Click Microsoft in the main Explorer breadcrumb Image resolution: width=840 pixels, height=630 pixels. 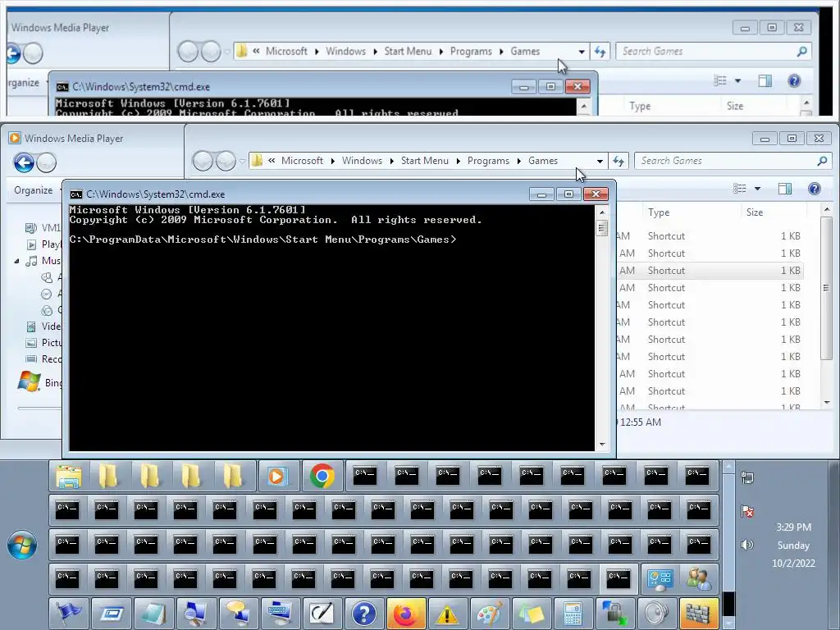[302, 161]
